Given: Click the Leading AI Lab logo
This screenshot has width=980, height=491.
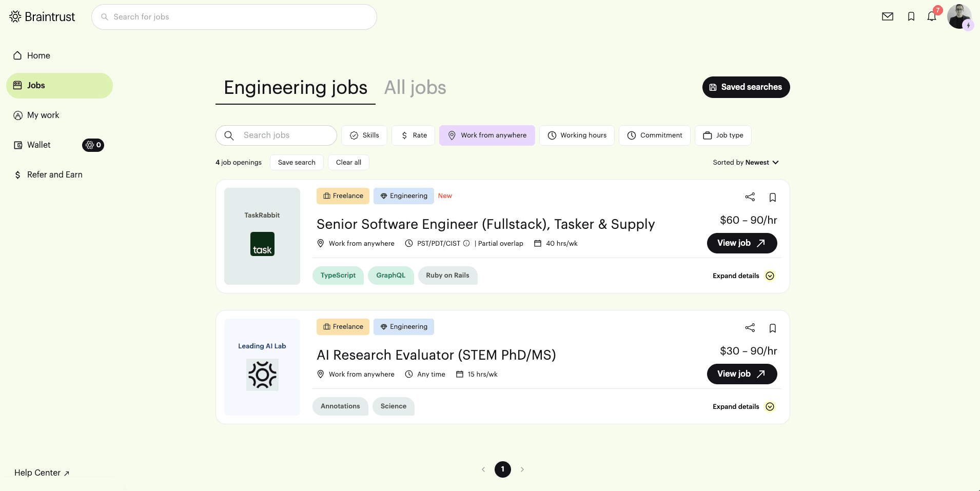Looking at the screenshot, I should (x=262, y=375).
